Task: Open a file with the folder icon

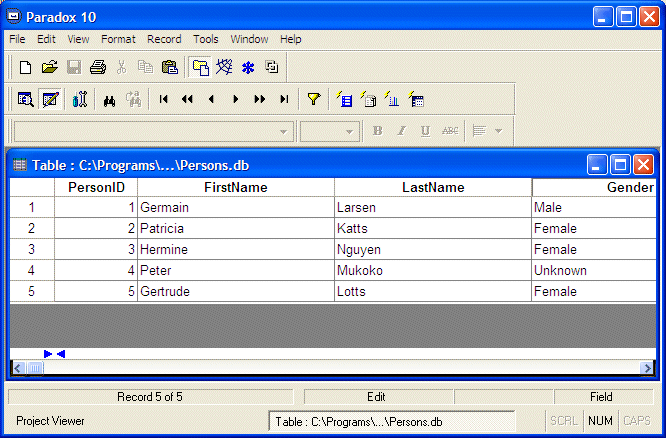Action: (x=50, y=67)
